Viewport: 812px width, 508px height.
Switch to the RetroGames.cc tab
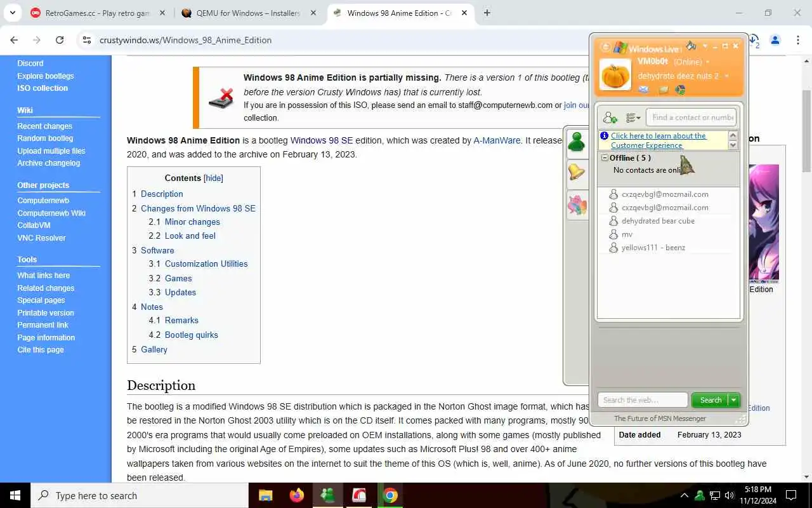coord(97,13)
